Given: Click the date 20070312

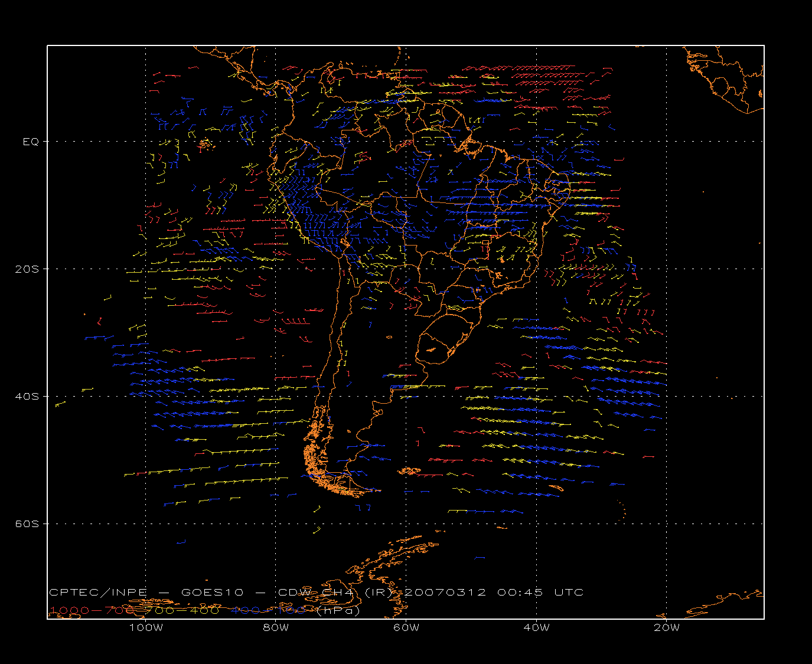Looking at the screenshot, I should (x=445, y=593).
